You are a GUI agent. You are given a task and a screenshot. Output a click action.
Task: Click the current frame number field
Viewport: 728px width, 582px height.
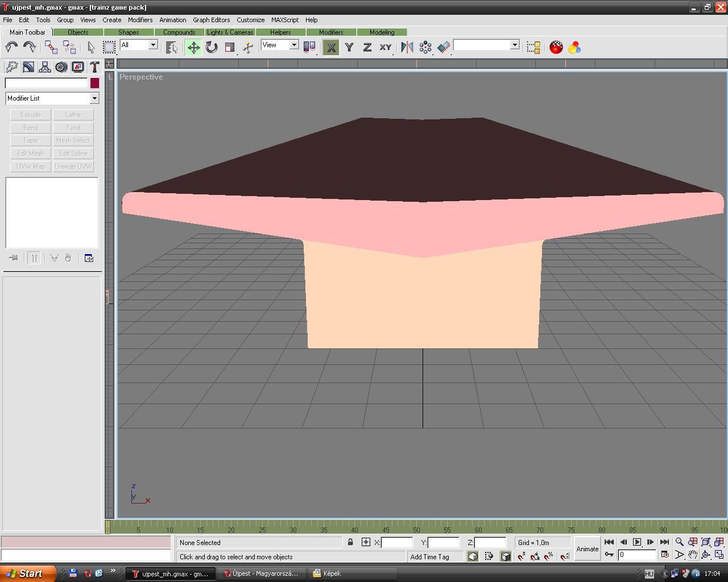coord(637,555)
